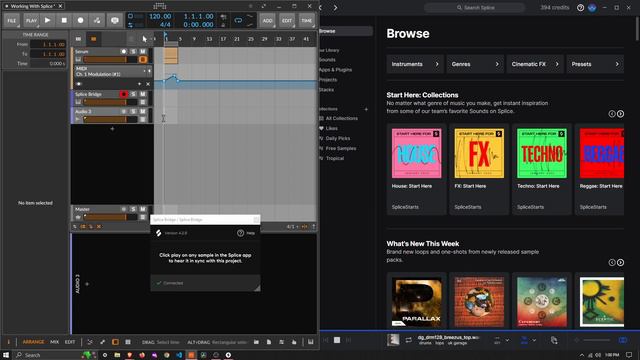Click the Search Splice field
640x360 pixels.
(x=474, y=7)
